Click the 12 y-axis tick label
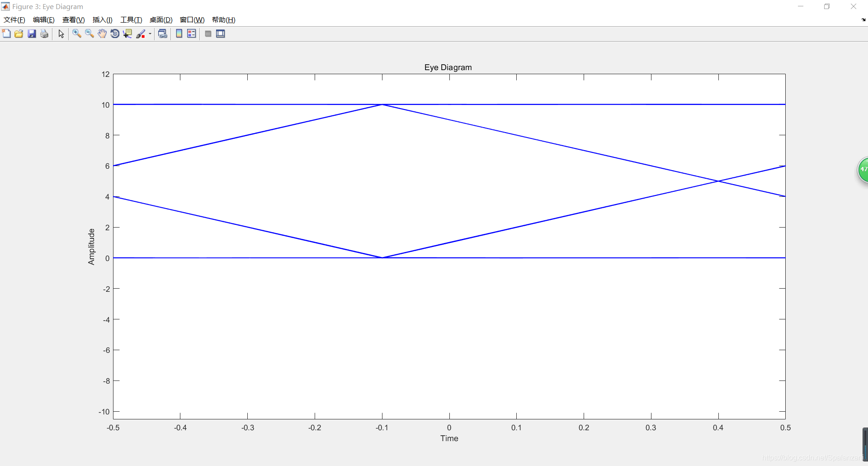The image size is (868, 466). click(106, 74)
